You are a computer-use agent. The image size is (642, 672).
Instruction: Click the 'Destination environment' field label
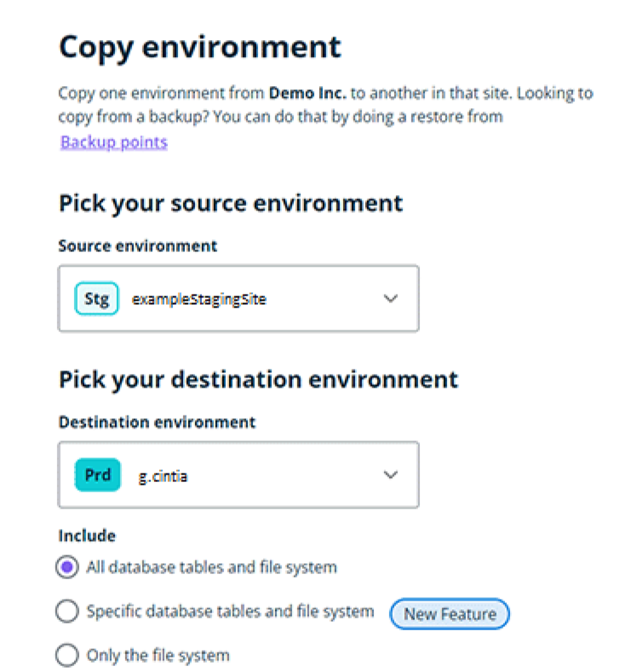[157, 422]
